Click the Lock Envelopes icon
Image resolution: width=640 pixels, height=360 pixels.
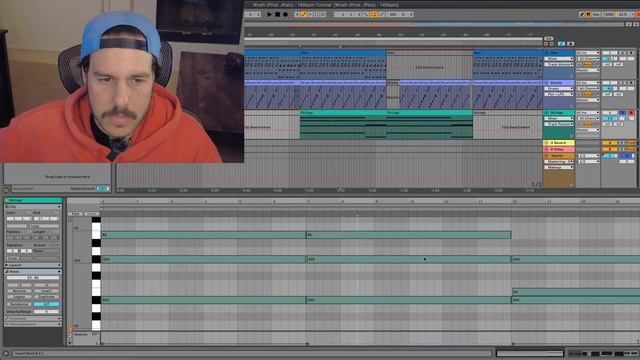[571, 44]
